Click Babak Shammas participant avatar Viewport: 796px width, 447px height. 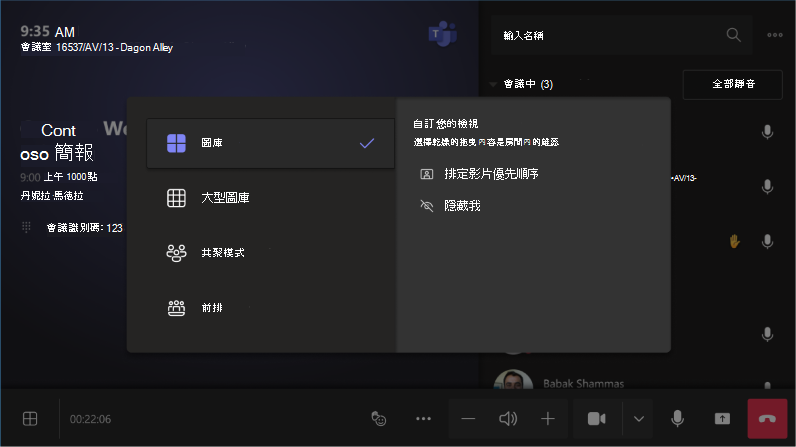click(513, 381)
